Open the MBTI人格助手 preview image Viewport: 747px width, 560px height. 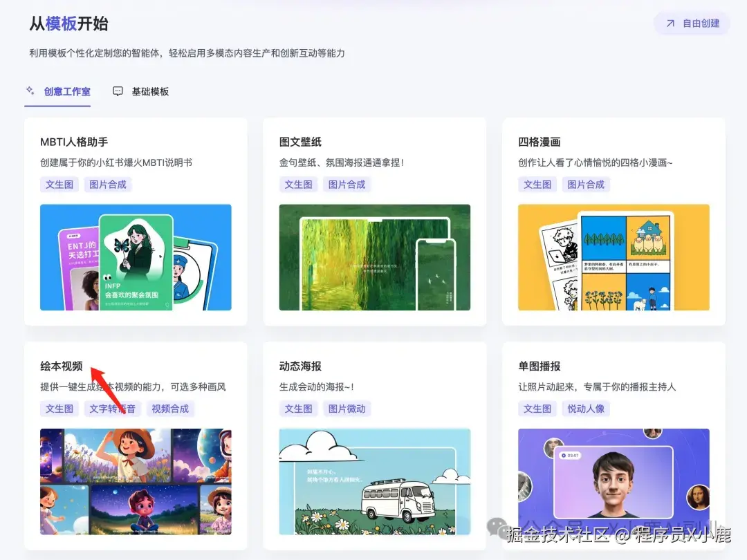[136, 257]
